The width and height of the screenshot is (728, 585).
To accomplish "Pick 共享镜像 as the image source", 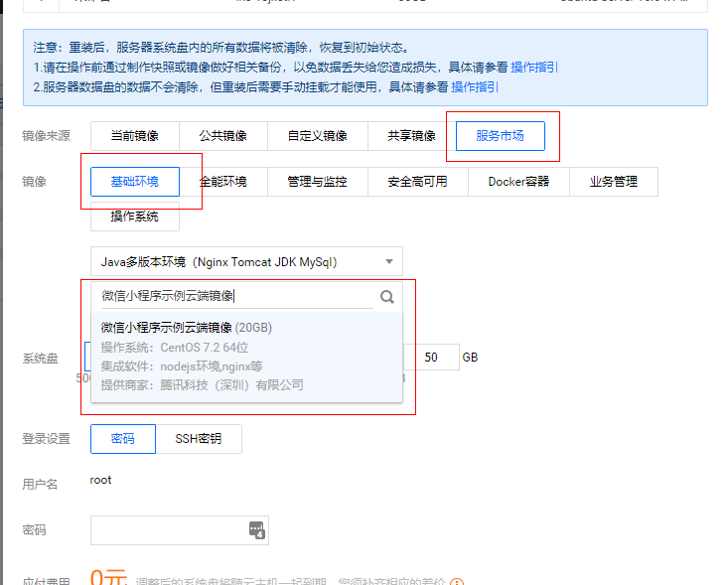I will (x=411, y=136).
